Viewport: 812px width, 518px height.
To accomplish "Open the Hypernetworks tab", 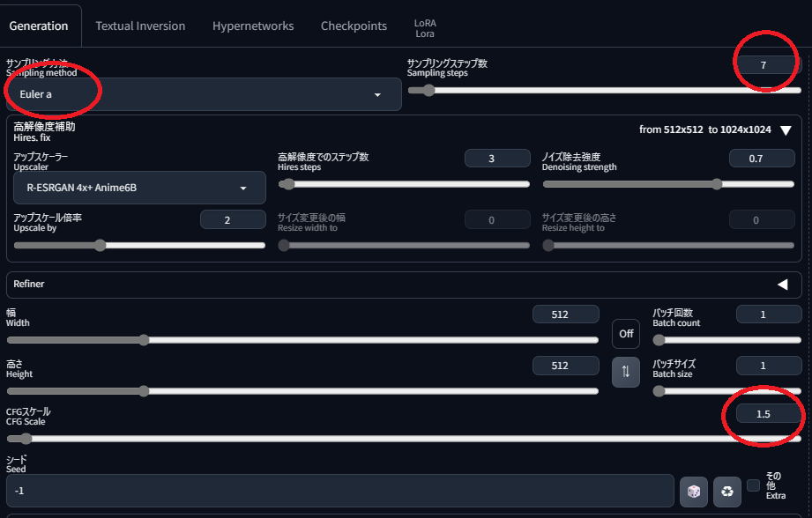I will [x=253, y=26].
